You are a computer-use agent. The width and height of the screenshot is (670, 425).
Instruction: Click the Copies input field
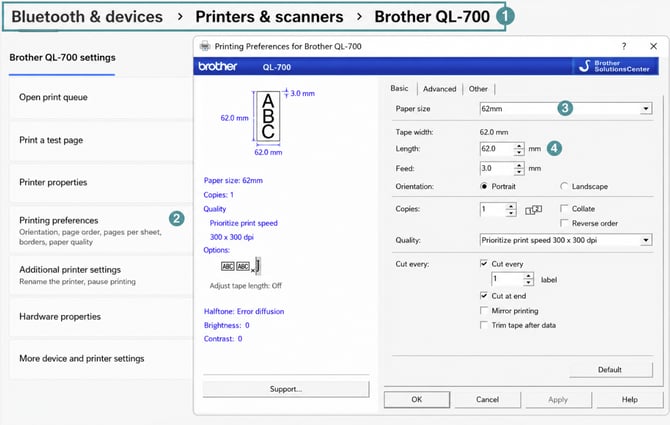493,209
